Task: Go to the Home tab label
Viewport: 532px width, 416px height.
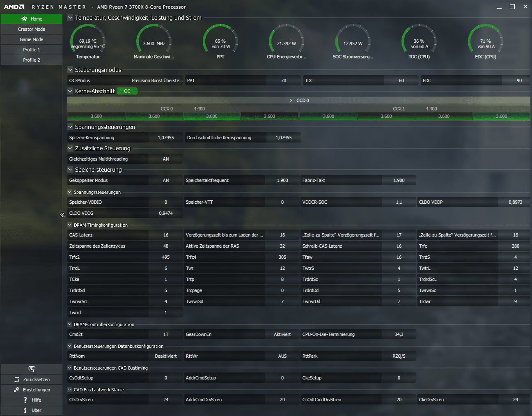Action: [37, 19]
